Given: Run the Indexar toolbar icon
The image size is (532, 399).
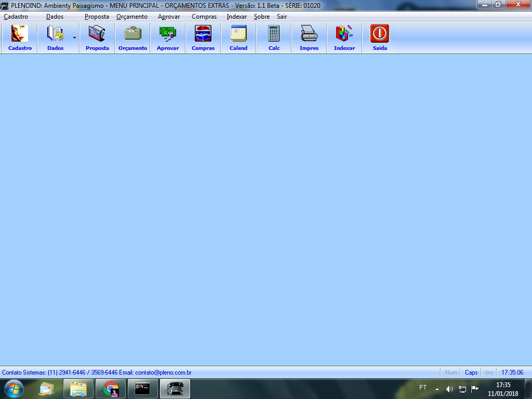Looking at the screenshot, I should 344,37.
